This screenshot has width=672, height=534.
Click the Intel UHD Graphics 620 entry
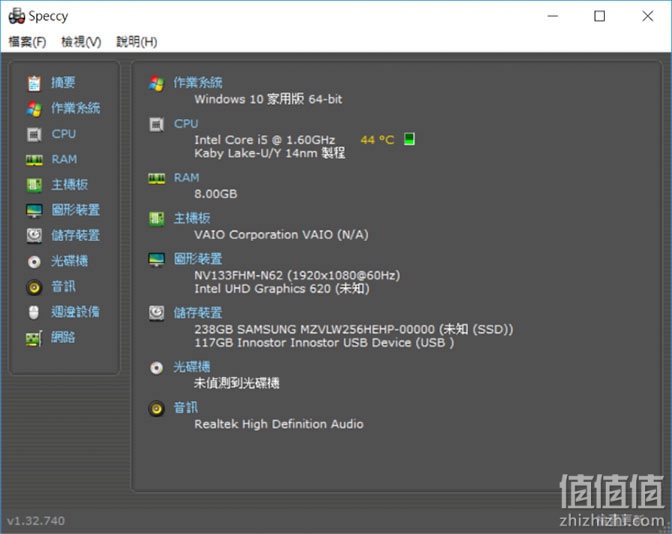tap(282, 289)
